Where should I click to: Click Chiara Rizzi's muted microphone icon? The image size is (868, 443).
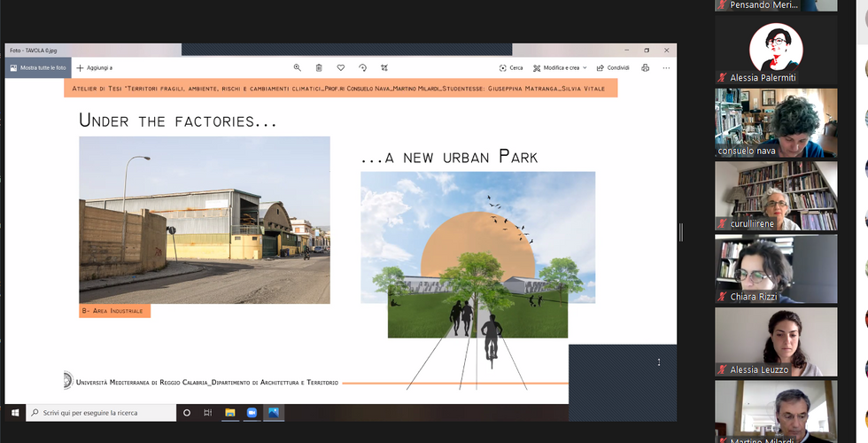coord(722,296)
